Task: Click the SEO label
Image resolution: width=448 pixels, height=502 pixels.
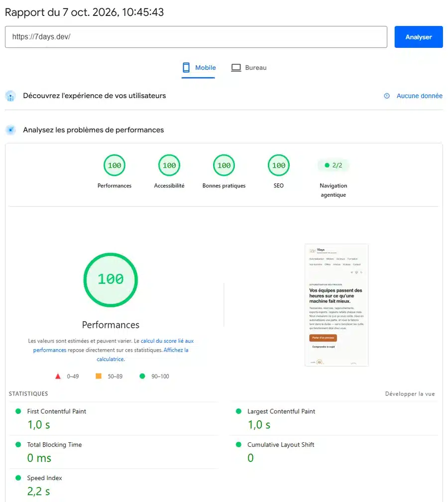Action: [x=279, y=186]
